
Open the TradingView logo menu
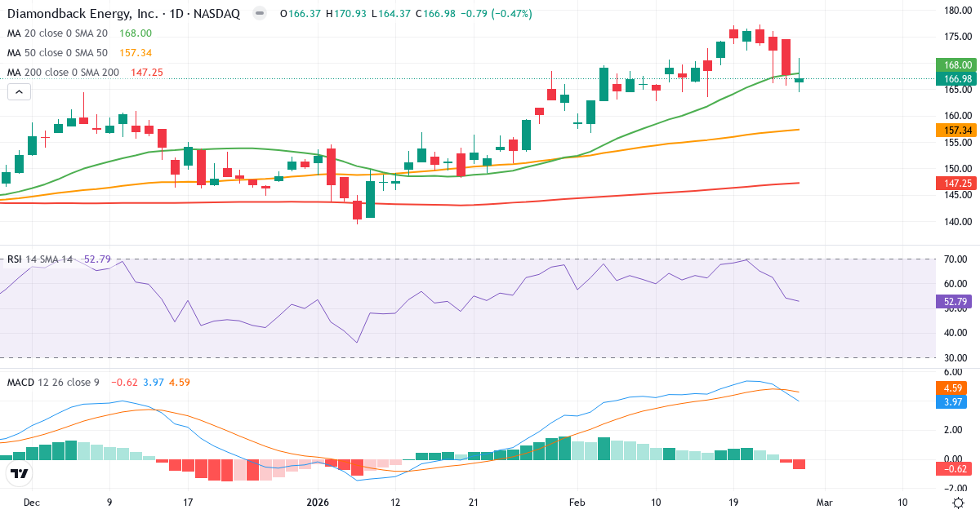coord(20,472)
